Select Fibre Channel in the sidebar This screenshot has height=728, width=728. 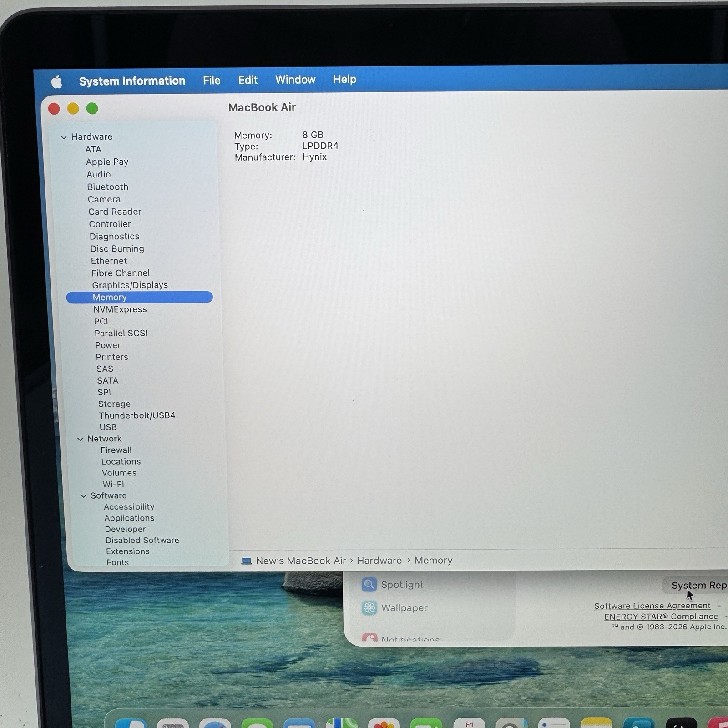coord(121,273)
